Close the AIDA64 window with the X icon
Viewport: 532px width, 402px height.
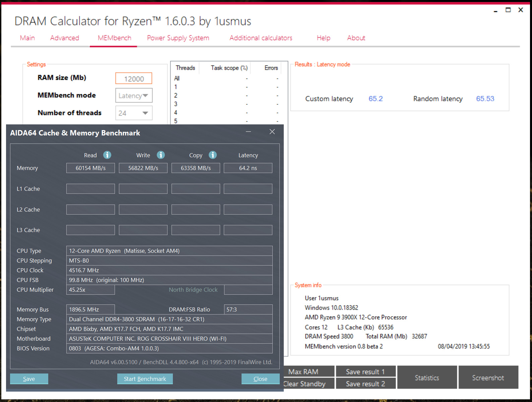tap(272, 132)
